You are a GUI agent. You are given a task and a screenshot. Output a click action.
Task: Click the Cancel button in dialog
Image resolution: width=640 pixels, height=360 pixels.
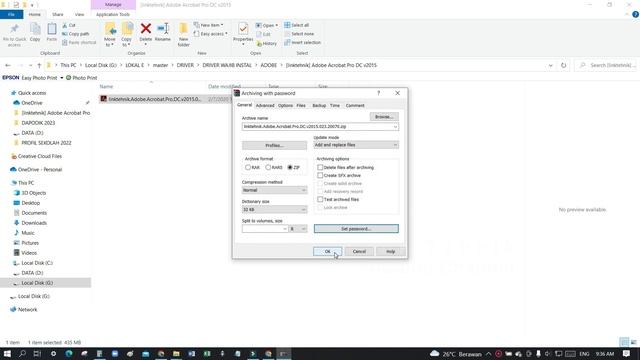coord(359,251)
